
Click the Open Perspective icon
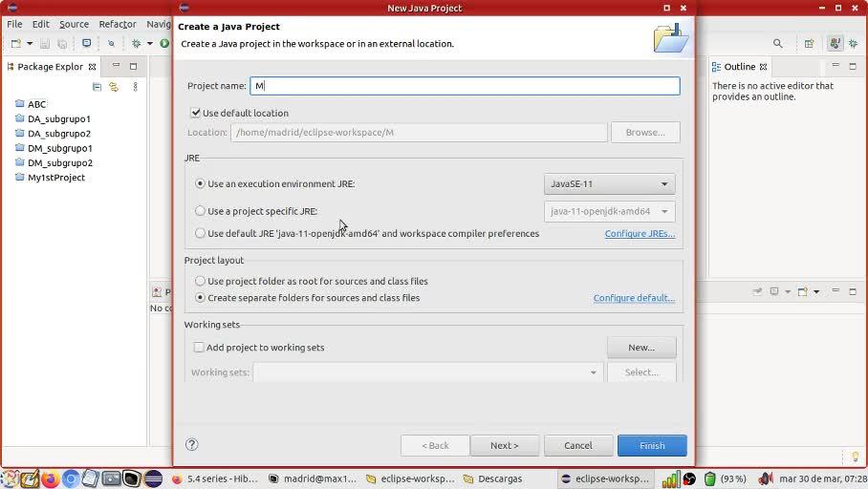pos(810,43)
